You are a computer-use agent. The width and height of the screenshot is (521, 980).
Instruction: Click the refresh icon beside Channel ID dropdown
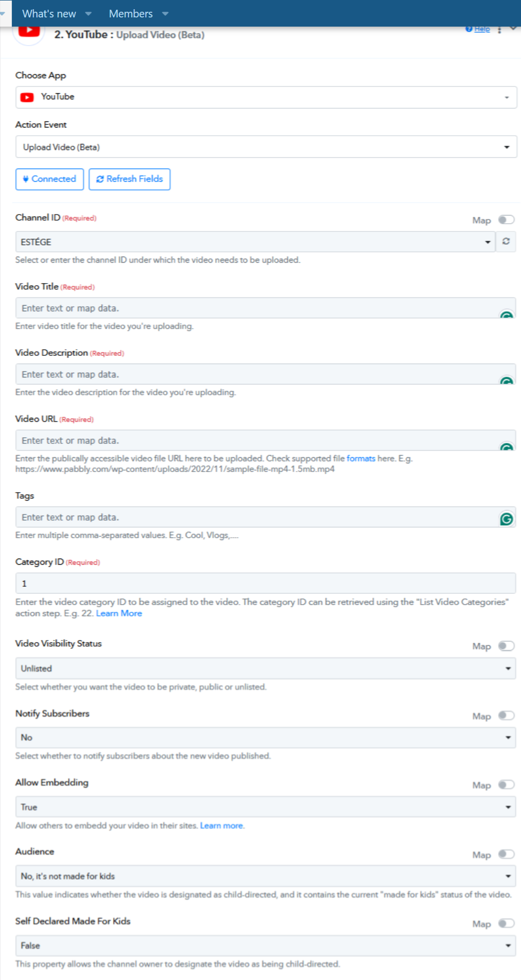[x=506, y=241]
